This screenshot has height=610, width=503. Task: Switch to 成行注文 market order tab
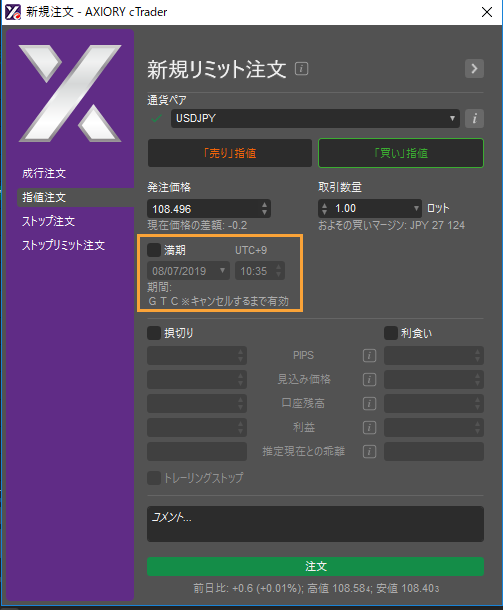[44, 174]
